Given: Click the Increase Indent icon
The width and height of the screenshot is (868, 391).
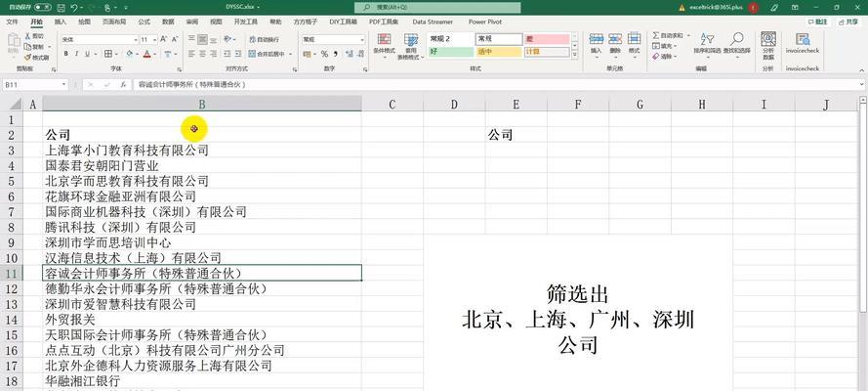Looking at the screenshot, I should coord(238,55).
